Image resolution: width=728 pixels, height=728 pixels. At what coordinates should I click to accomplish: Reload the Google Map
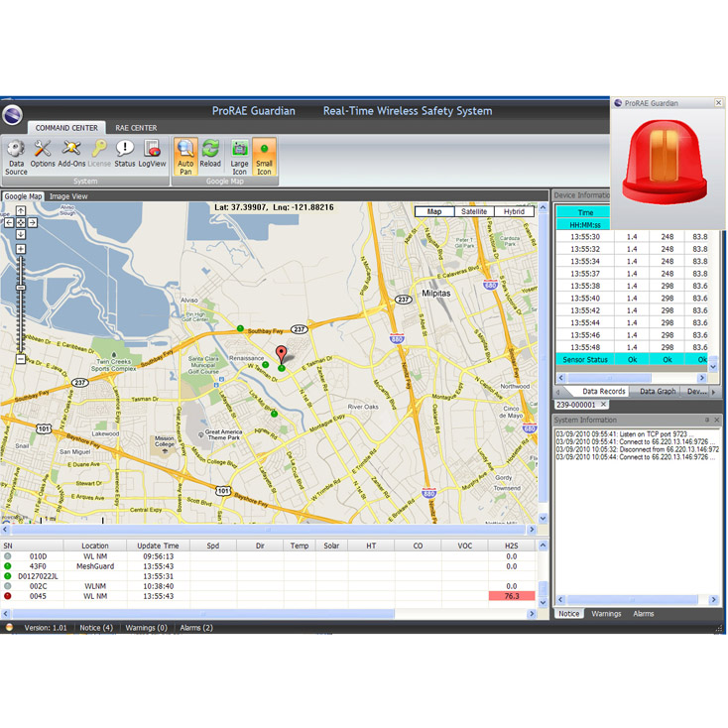click(210, 154)
